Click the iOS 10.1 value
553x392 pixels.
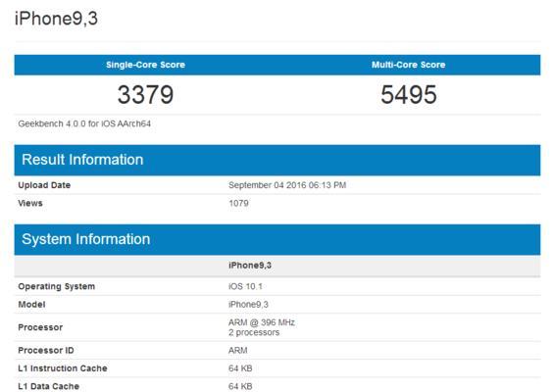(x=245, y=286)
